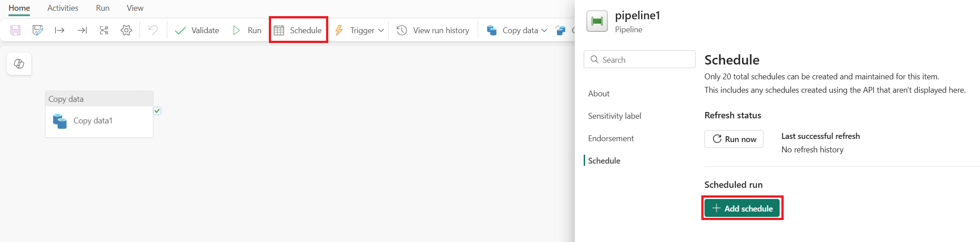Select Endorsement in side list
980x242 pixels.
tap(611, 138)
